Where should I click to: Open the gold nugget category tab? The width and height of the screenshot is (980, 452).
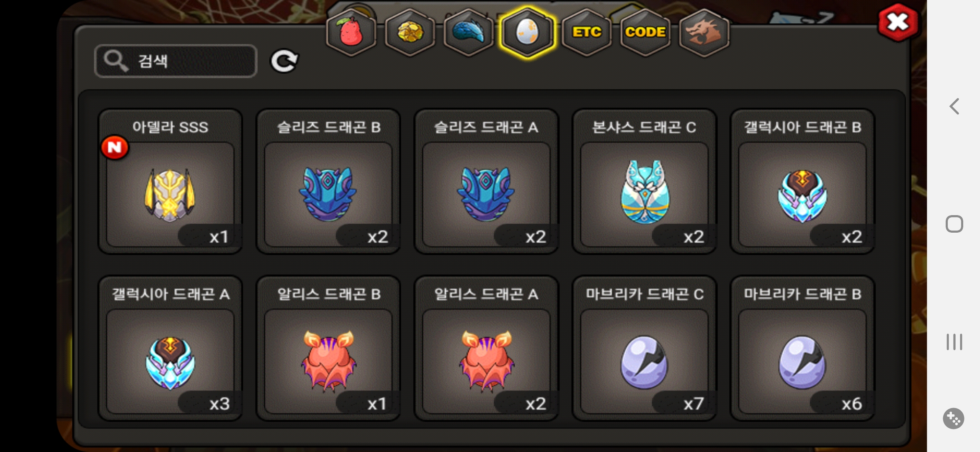pos(410,33)
